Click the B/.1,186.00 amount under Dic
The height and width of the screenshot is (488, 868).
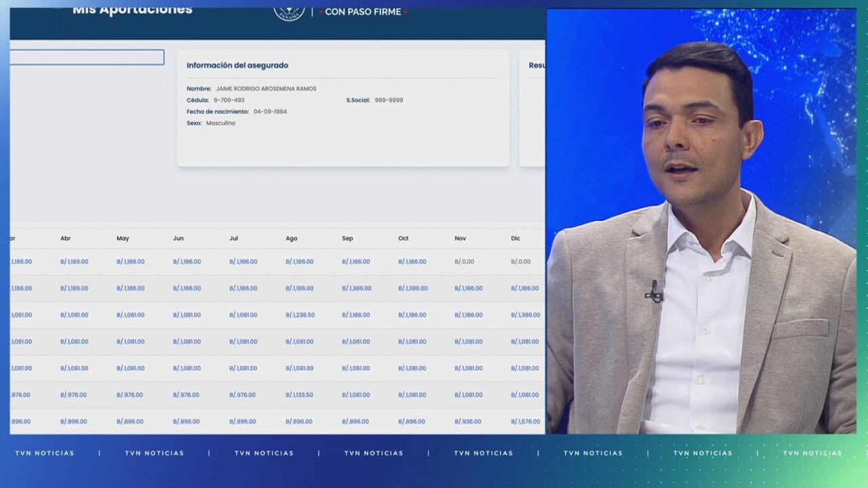point(525,289)
